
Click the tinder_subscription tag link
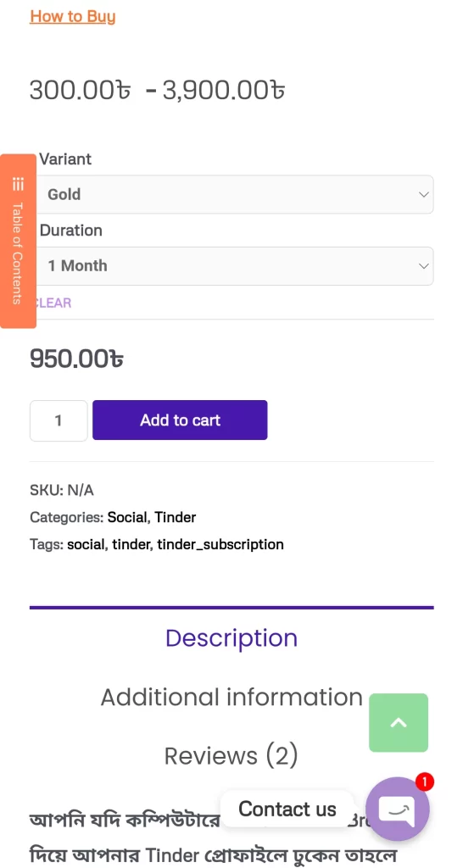tap(220, 545)
